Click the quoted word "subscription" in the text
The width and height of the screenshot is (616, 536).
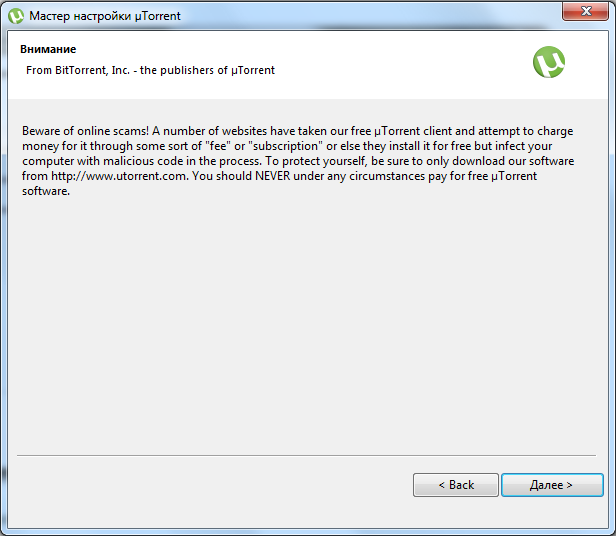(286, 146)
